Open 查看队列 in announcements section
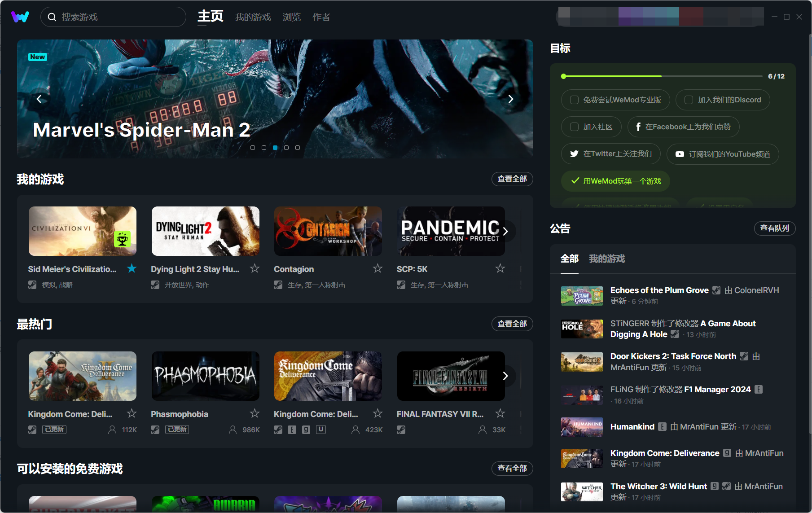This screenshot has height=513, width=812. pyautogui.click(x=774, y=228)
